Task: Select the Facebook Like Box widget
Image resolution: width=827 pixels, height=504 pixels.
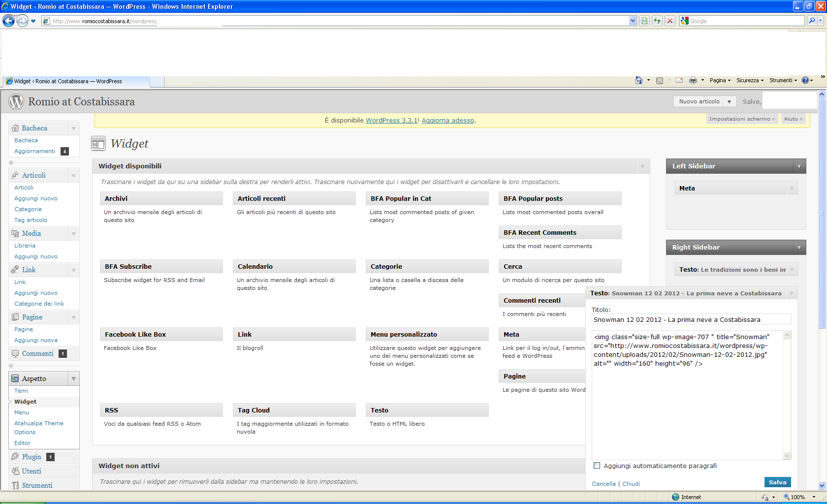Action: pyautogui.click(x=161, y=334)
